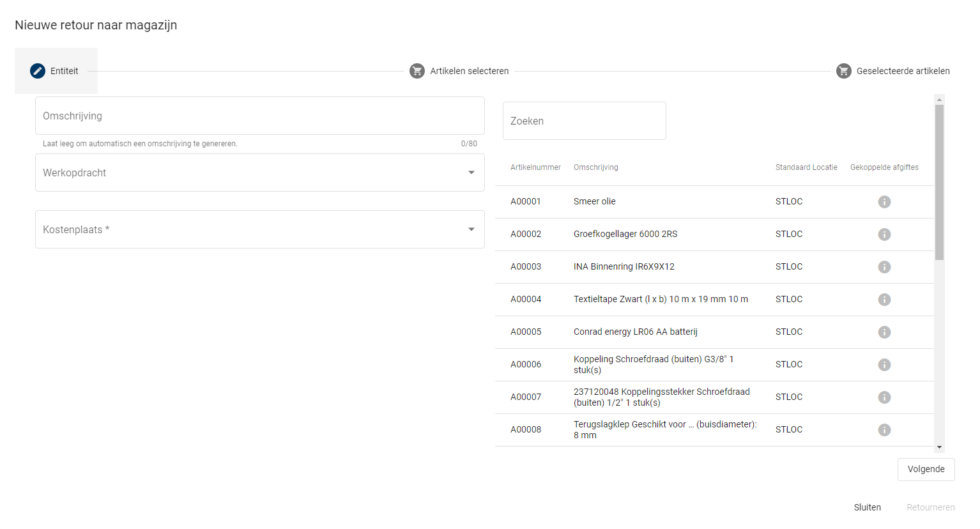Focus the Omschrijving text field
The image size is (980, 529).
[x=259, y=116]
